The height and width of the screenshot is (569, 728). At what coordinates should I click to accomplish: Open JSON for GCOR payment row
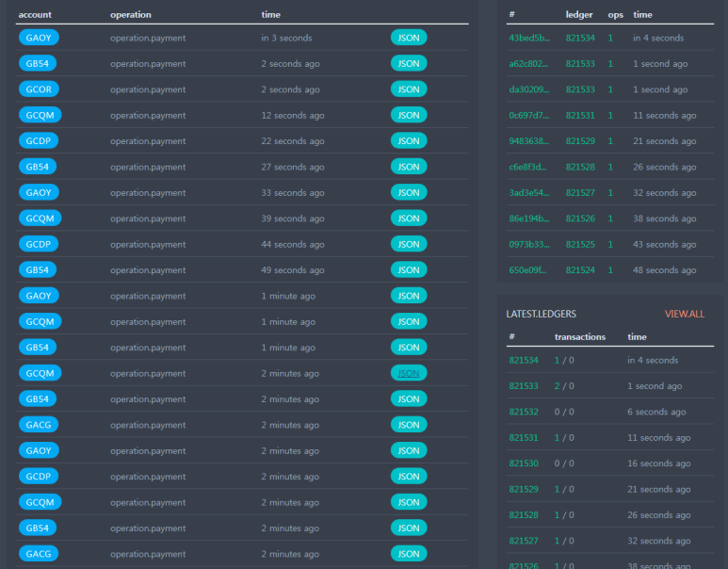(409, 89)
